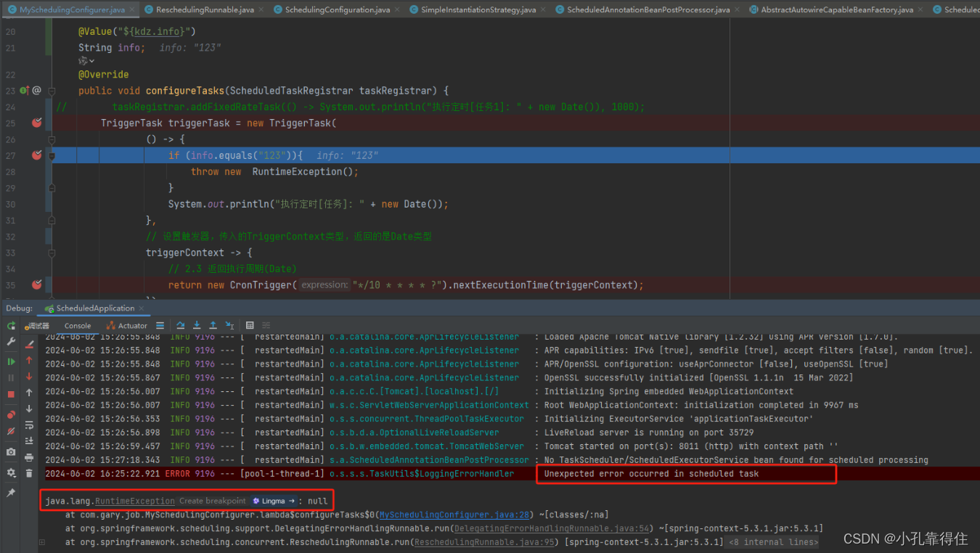Jump to next error with red down arrow
The image size is (980, 553).
coord(29,376)
